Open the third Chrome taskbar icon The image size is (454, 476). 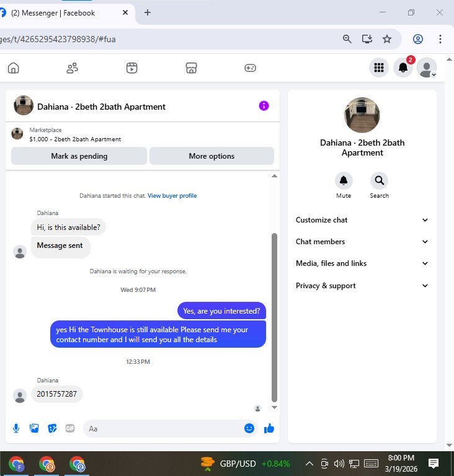tap(77, 464)
